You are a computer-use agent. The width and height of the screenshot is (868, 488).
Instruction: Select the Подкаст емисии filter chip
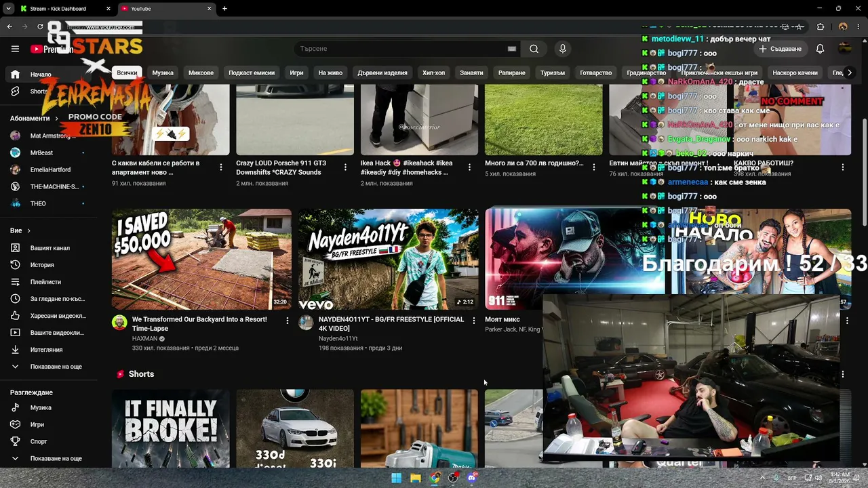click(x=252, y=73)
